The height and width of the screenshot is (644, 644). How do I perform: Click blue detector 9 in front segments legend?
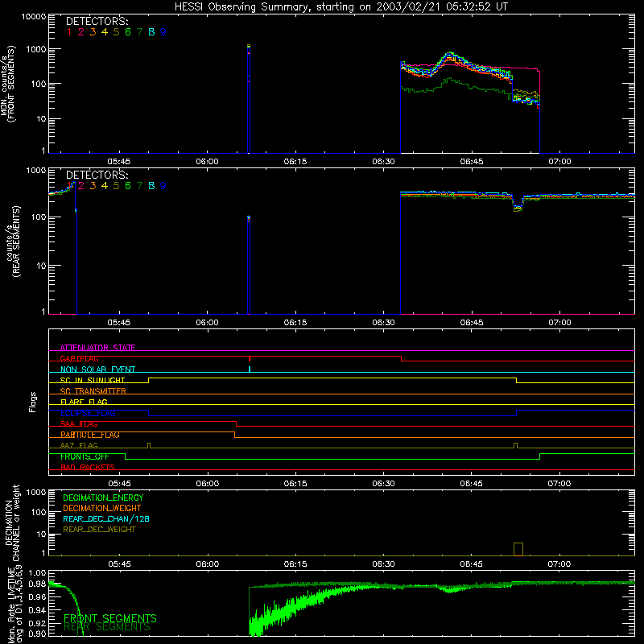tap(163, 32)
